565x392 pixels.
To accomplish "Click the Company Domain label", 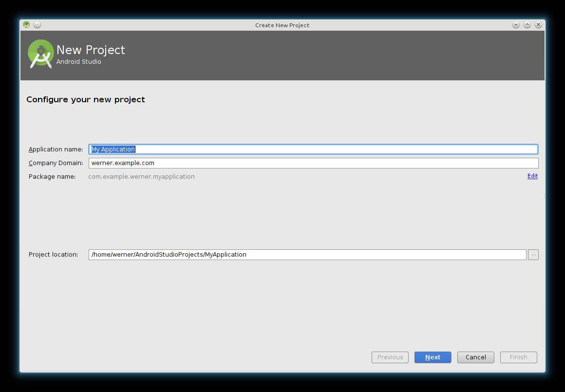I will [56, 163].
